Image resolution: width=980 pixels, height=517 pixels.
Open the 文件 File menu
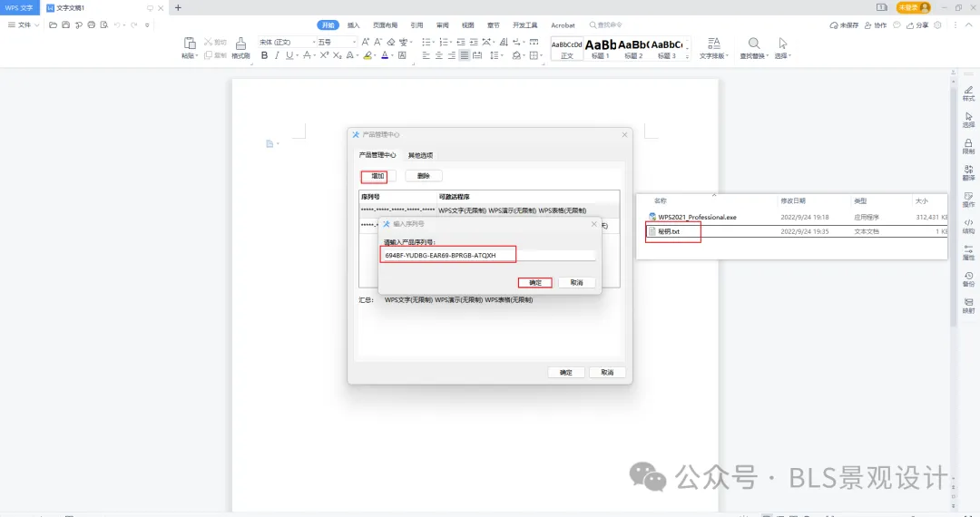[24, 25]
